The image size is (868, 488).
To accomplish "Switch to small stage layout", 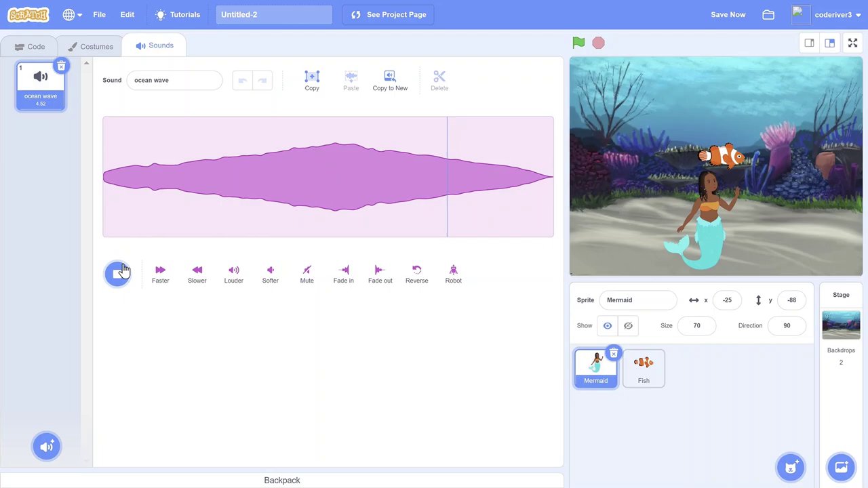I will [809, 43].
